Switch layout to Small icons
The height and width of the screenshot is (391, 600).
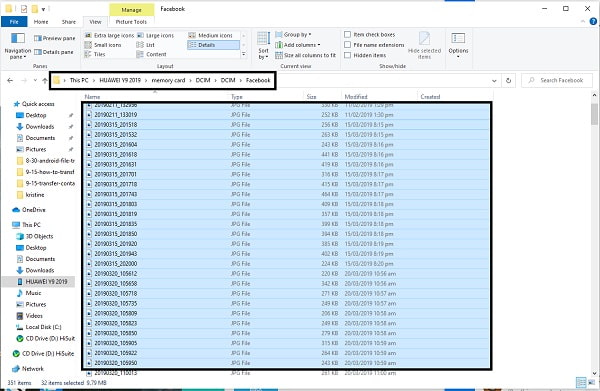103,45
